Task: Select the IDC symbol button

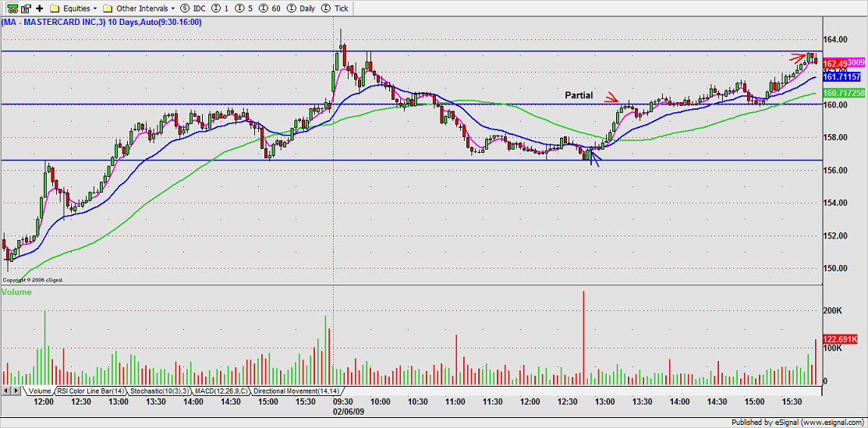Action: point(193,9)
